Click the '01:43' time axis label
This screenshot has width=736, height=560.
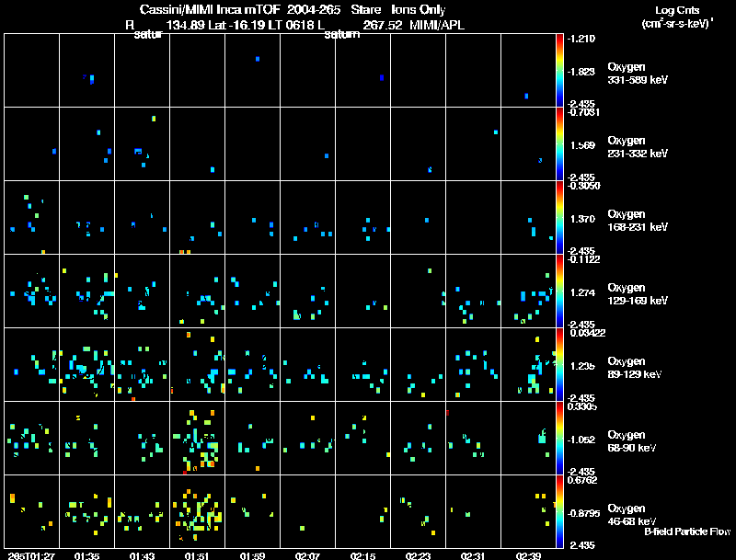pyautogui.click(x=142, y=555)
